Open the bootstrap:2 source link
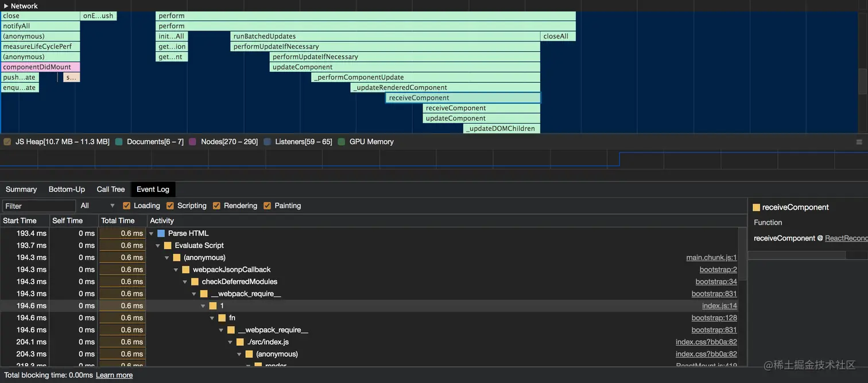Viewport: 868px width, 383px height. click(x=718, y=270)
